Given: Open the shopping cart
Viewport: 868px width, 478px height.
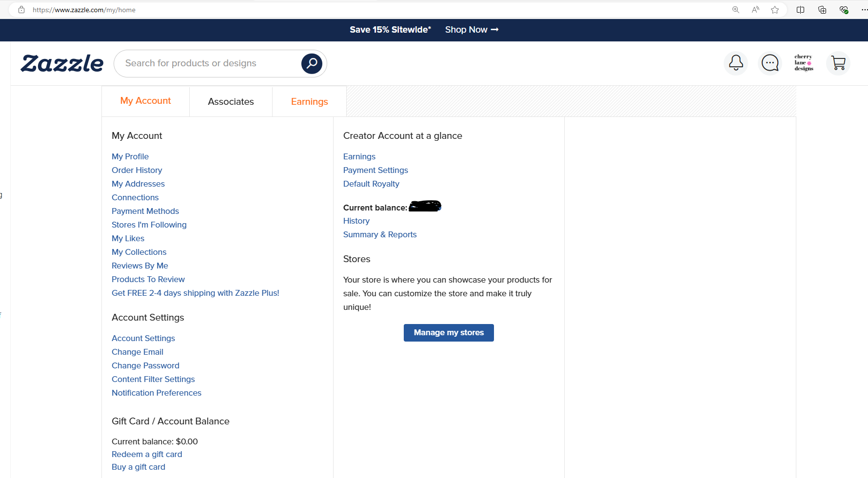Looking at the screenshot, I should click(x=838, y=63).
